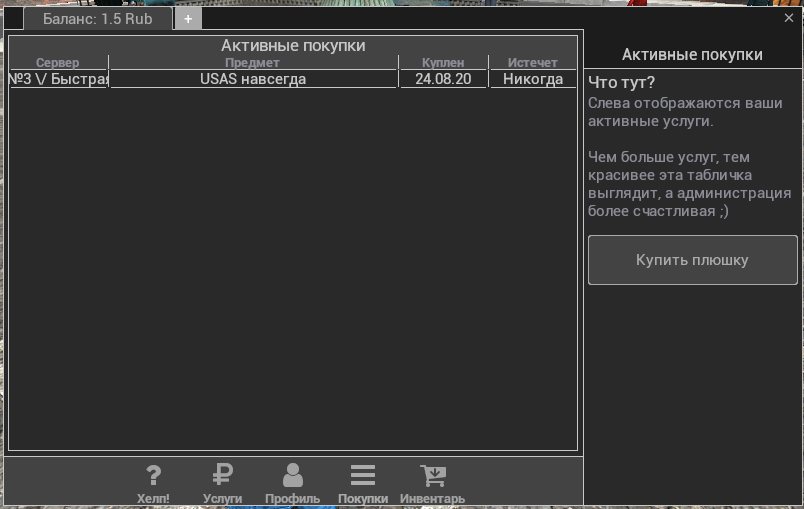The height and width of the screenshot is (509, 804).
Task: Click the Предмет column header
Action: [x=252, y=63]
